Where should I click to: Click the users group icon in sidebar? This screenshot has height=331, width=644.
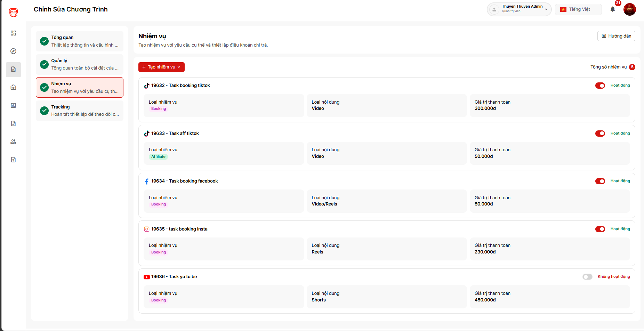click(x=13, y=142)
